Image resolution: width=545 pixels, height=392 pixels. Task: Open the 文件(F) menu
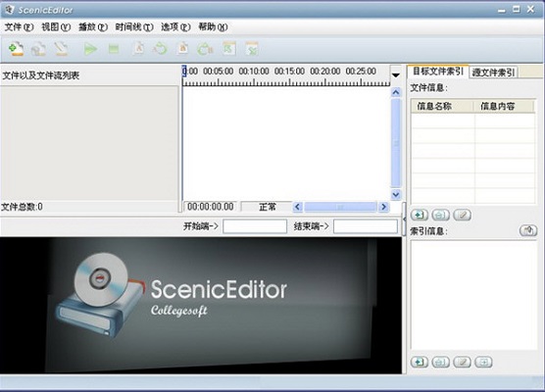(x=20, y=26)
